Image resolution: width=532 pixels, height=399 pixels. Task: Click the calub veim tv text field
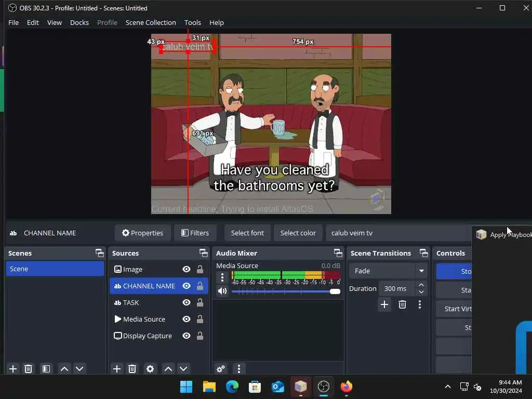(398, 233)
